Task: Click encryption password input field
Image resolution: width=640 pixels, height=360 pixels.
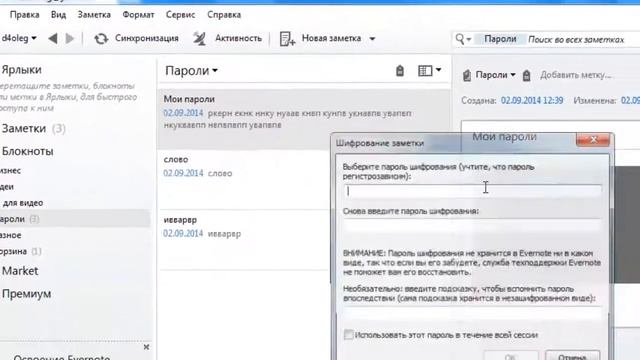Action: point(472,191)
